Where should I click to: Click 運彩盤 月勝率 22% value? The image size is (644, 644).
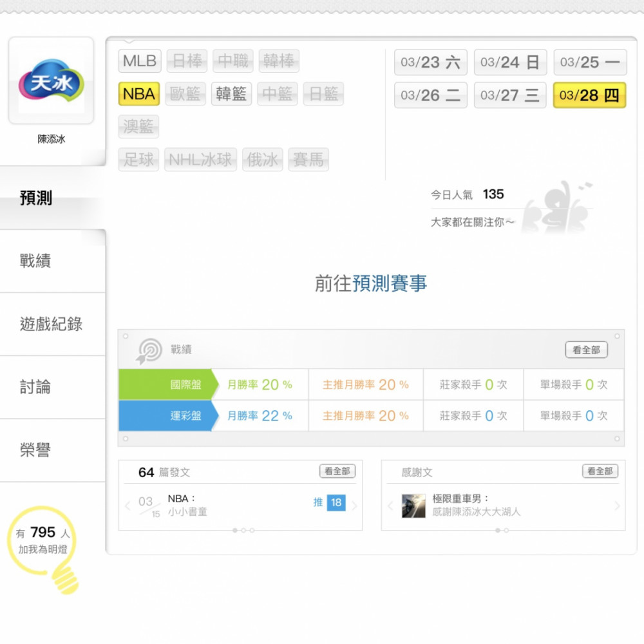(x=260, y=416)
